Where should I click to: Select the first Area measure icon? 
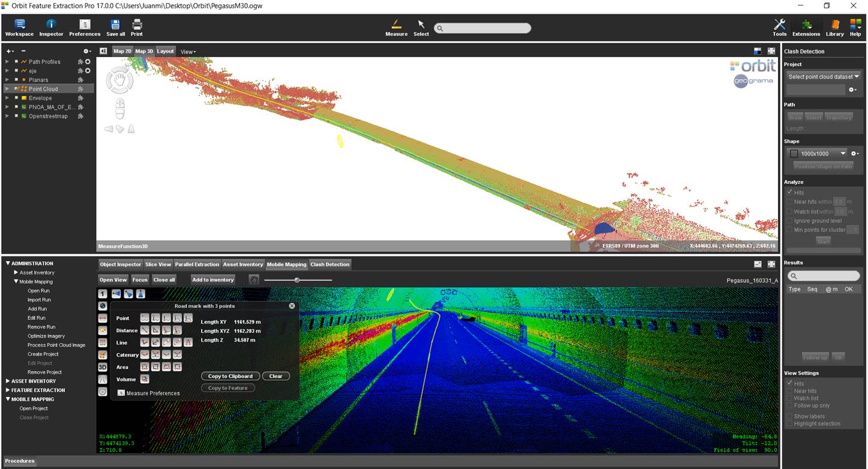tap(145, 367)
